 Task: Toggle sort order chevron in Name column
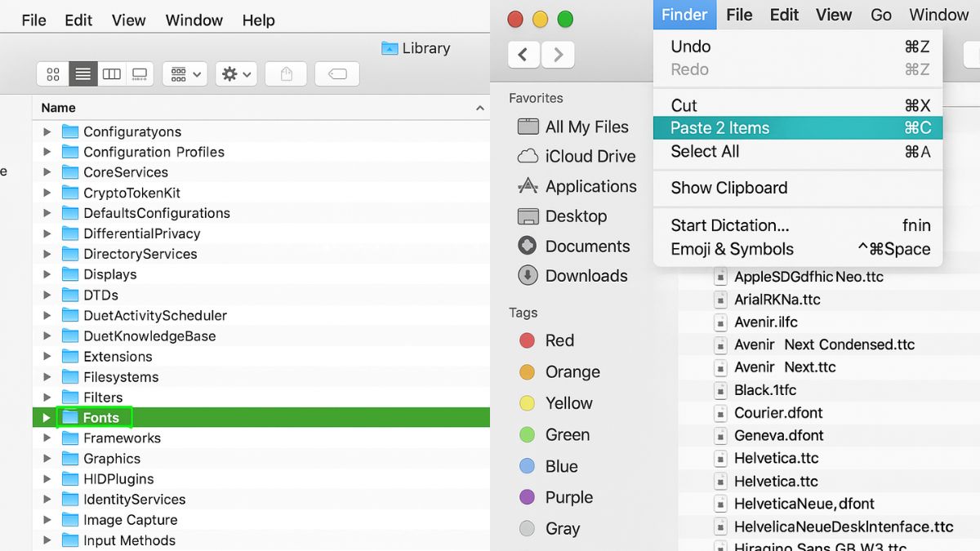point(479,108)
